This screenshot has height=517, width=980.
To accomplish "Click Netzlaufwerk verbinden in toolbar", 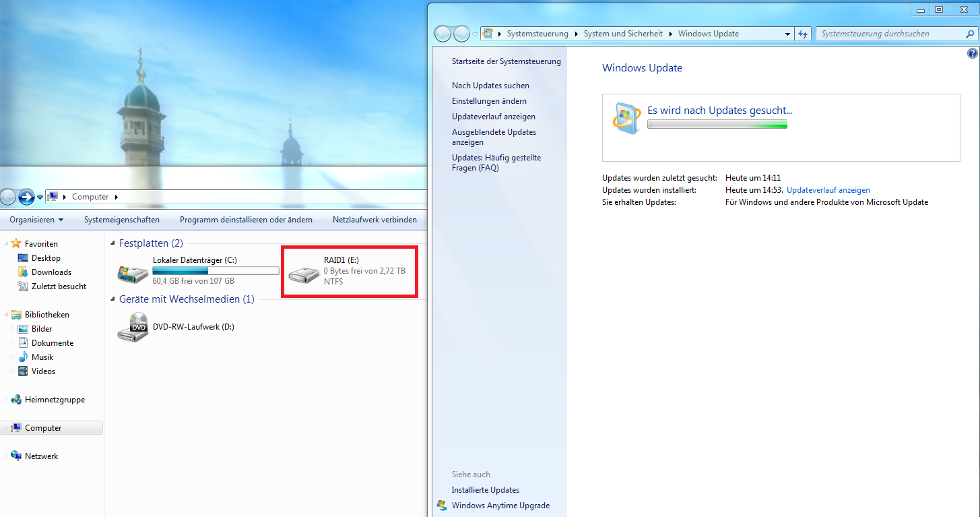I will (374, 220).
